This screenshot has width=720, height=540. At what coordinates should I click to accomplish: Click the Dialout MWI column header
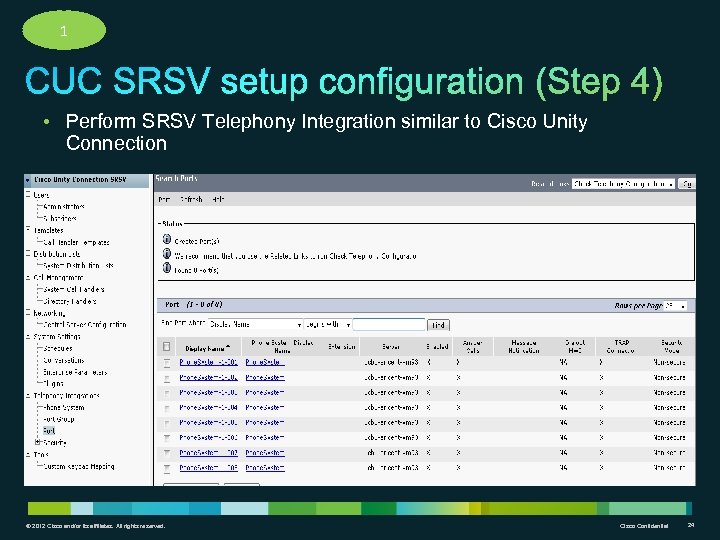coord(575,347)
